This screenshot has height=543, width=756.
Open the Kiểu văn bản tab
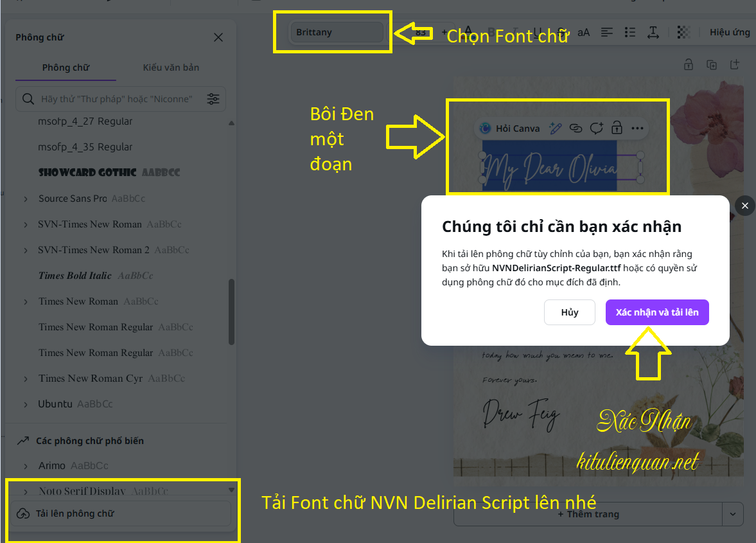pyautogui.click(x=171, y=67)
